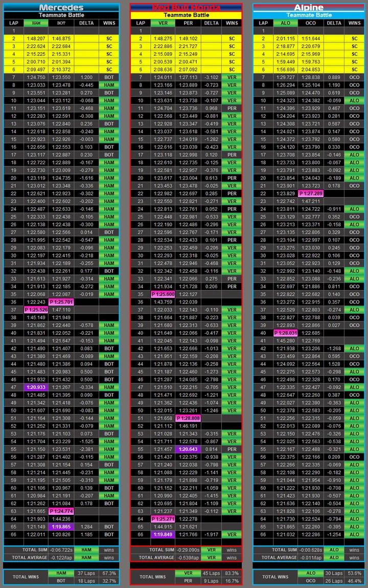Select the -1.616 delta cell

point(86,178)
